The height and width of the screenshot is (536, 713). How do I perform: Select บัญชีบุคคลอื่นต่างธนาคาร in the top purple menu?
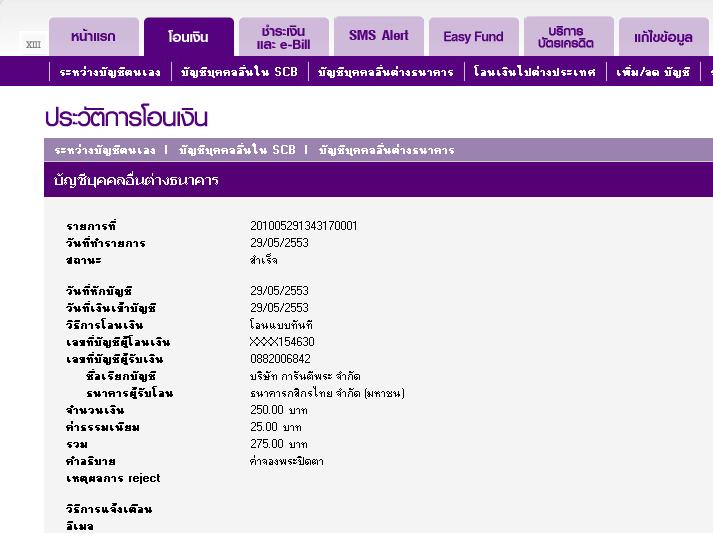pos(386,72)
